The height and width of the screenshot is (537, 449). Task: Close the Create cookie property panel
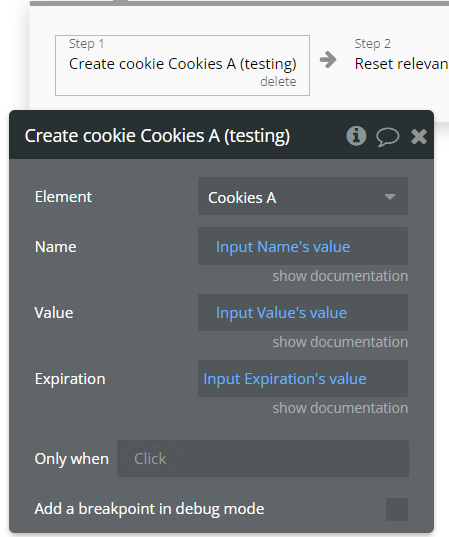click(419, 137)
